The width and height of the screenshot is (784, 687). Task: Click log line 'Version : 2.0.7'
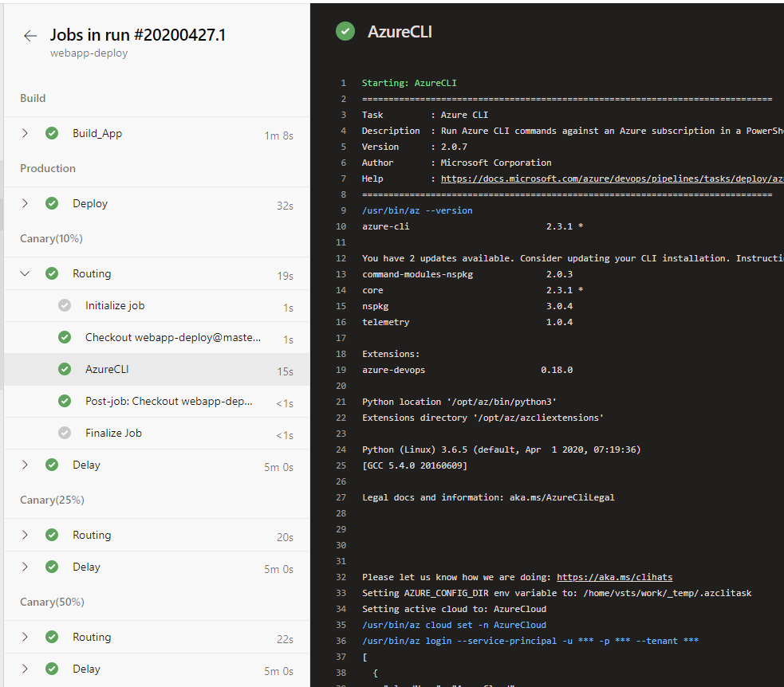(415, 147)
